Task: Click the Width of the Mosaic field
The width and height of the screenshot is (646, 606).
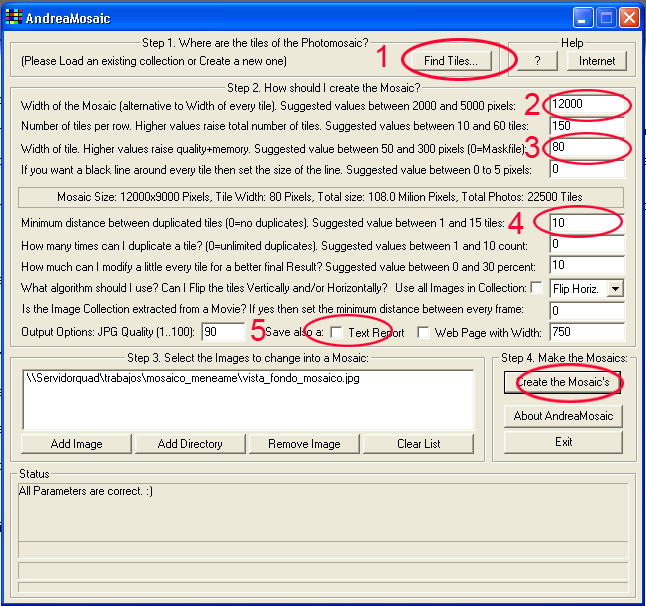Action: 587,105
